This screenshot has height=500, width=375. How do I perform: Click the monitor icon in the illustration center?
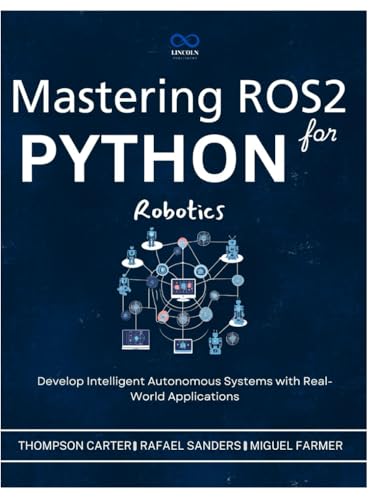tap(183, 290)
